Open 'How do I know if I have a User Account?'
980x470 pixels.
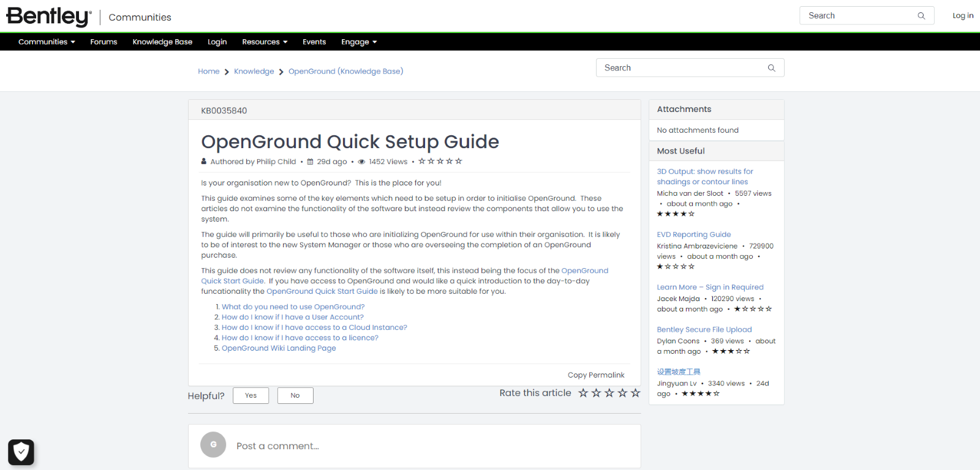click(292, 318)
